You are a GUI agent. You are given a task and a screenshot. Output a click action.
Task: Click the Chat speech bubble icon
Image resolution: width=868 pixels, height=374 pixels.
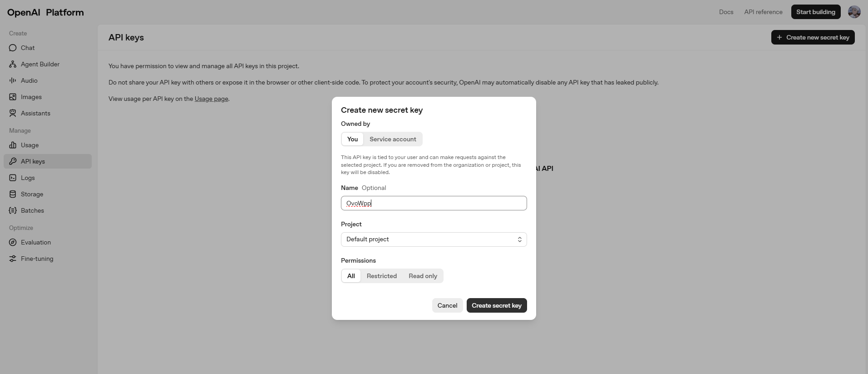tap(13, 48)
